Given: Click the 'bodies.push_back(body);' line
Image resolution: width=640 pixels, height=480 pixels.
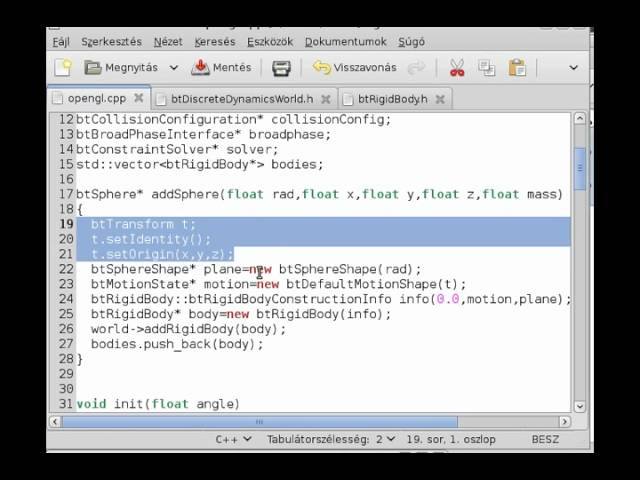Looking at the screenshot, I should point(177,344).
